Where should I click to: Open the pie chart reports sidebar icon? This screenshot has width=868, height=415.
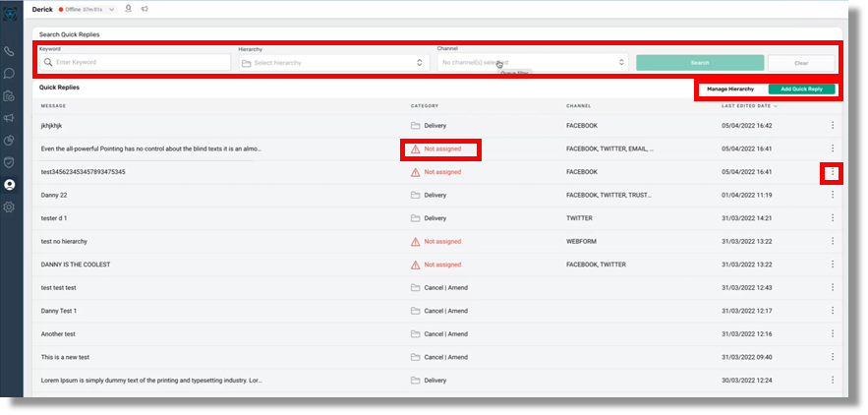tap(10, 141)
